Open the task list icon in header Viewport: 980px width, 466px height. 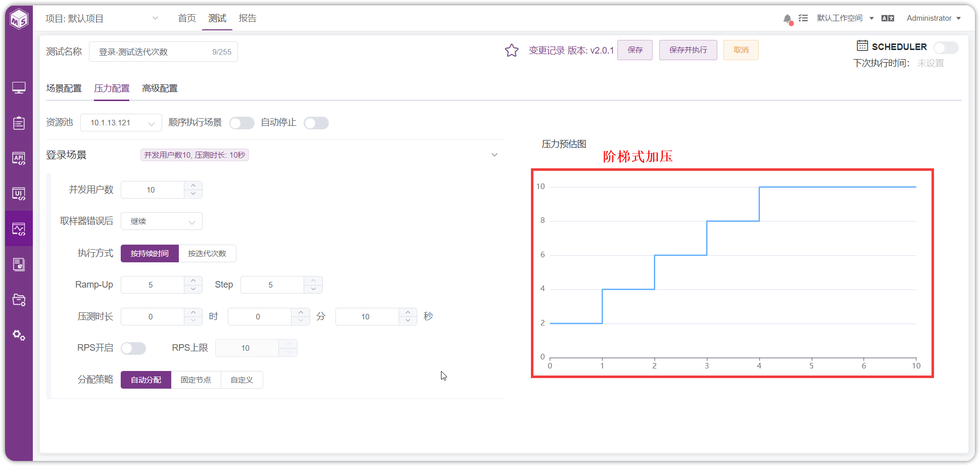click(x=803, y=18)
